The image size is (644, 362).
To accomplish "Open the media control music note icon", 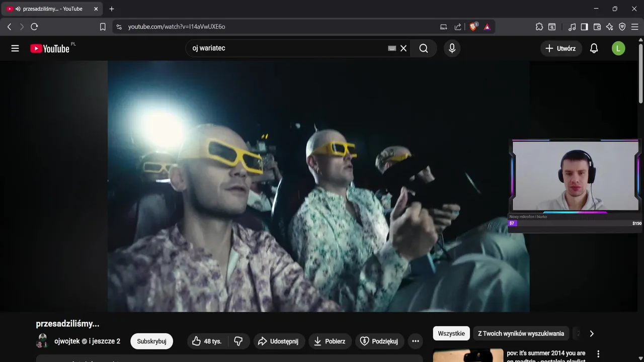I will [x=572, y=27].
